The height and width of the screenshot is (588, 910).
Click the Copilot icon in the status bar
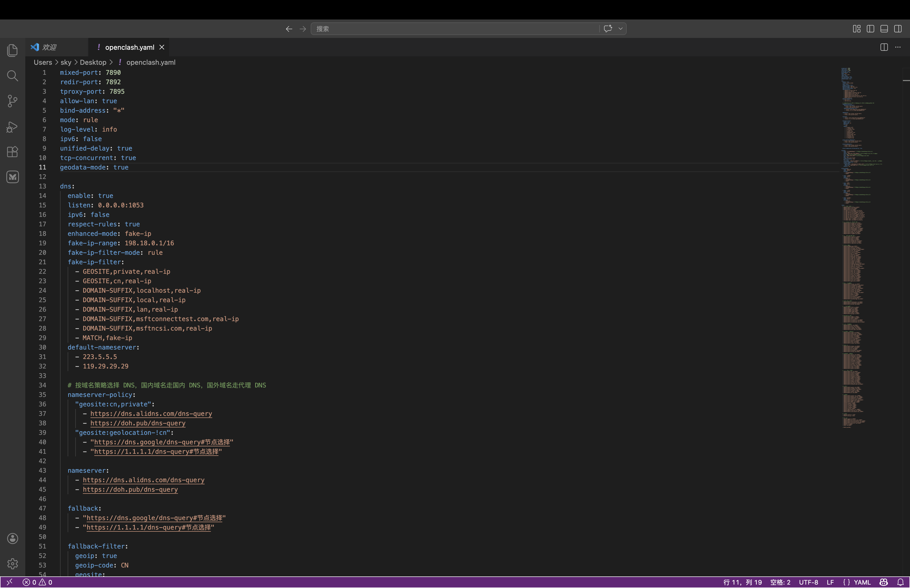tap(883, 582)
